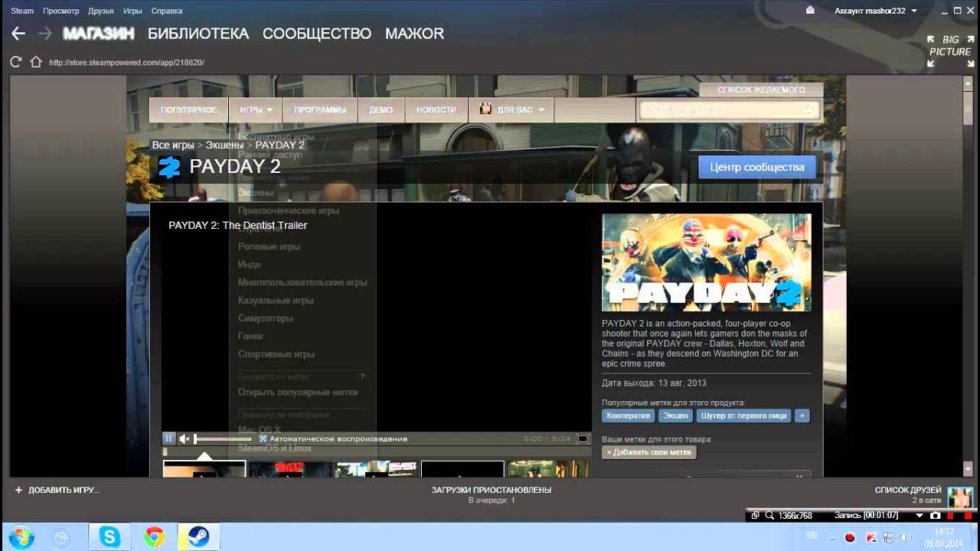Viewport: 980px width, 551px height.
Task: Expand the account mashor232 dropdown
Action: coord(914,11)
